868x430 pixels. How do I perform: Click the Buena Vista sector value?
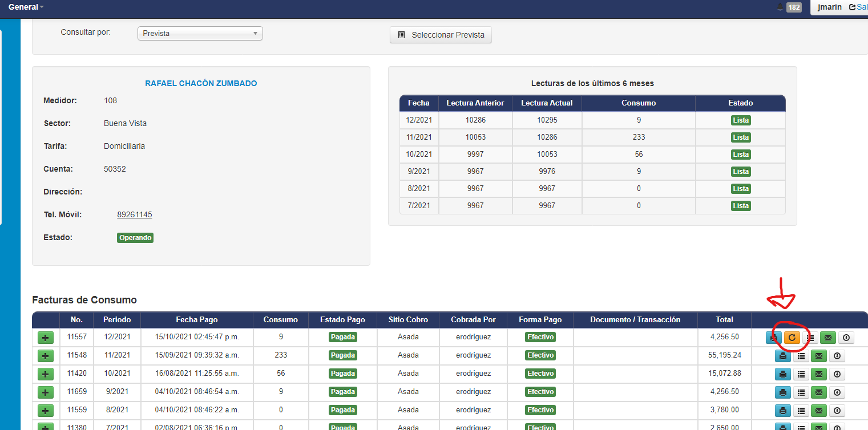coord(125,124)
